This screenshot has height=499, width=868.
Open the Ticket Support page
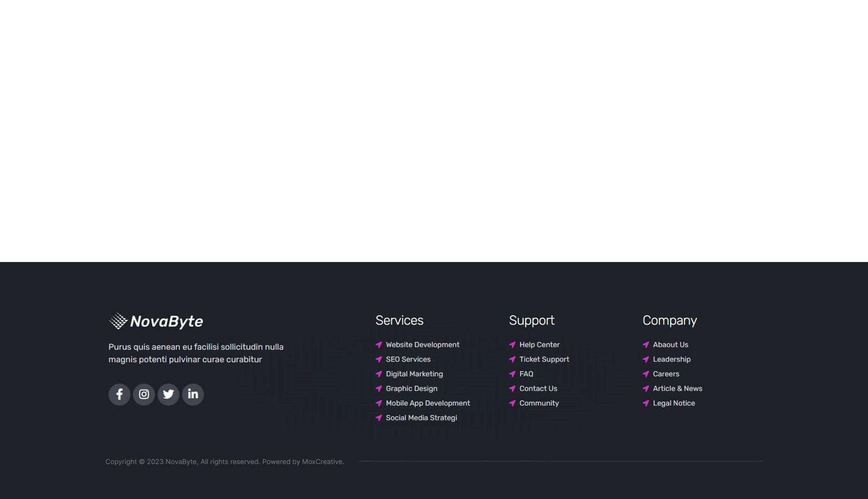544,359
